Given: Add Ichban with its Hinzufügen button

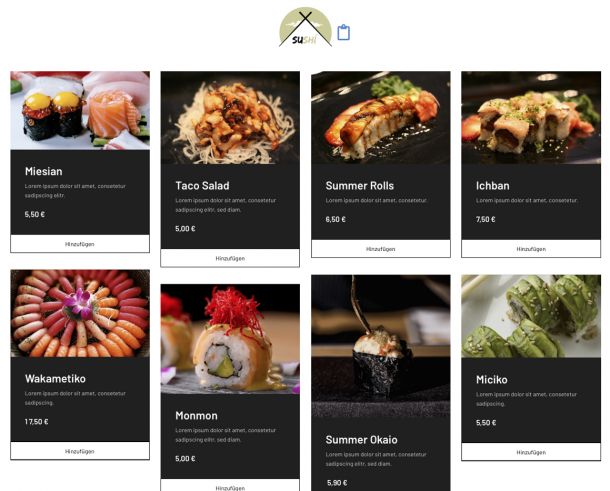Looking at the screenshot, I should coord(531,249).
